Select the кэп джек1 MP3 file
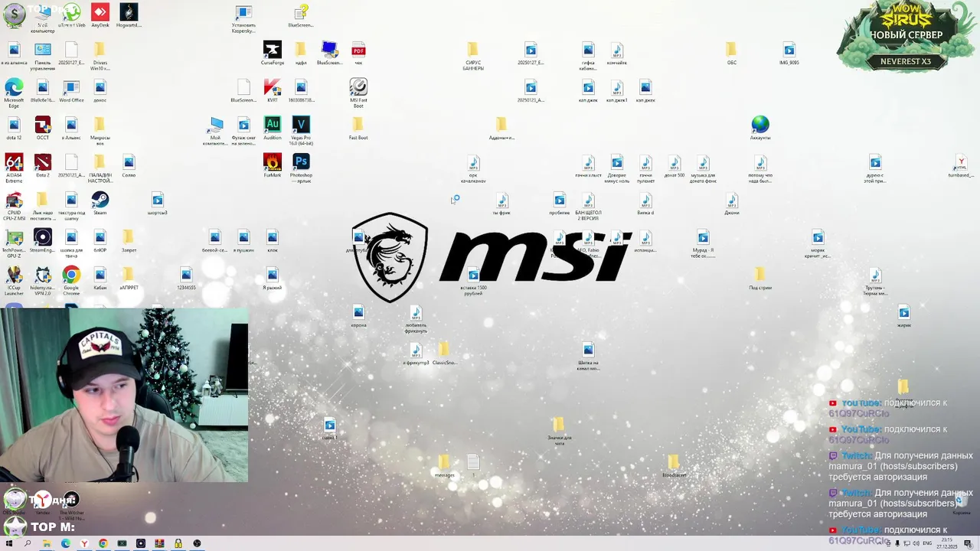Viewport: 980px width, 551px height. click(x=617, y=90)
